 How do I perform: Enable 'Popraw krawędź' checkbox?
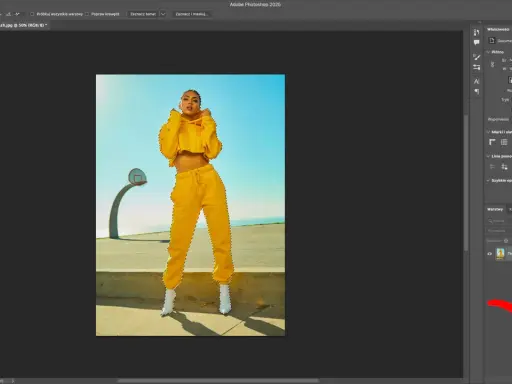coord(87,14)
